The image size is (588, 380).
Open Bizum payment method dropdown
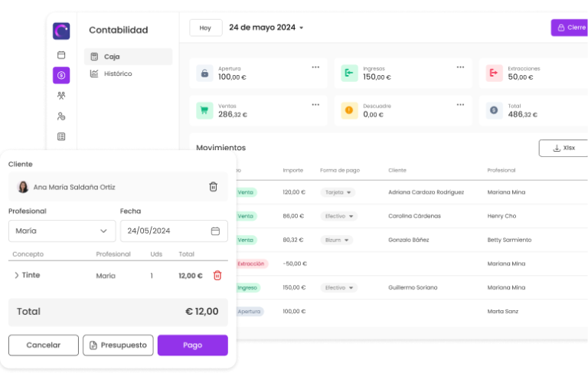point(336,240)
